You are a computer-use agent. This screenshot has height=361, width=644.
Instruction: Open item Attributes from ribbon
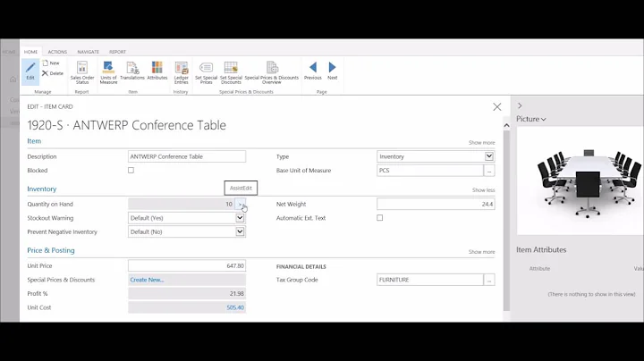(157, 71)
